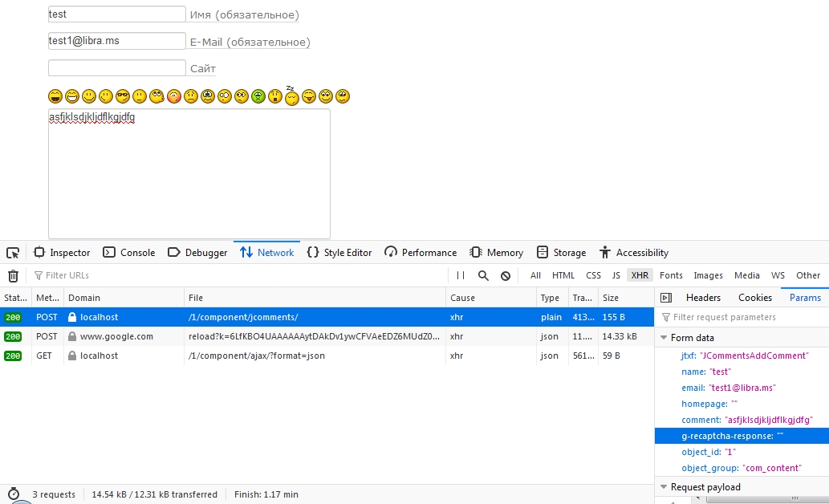
Task: Open the Performance tab
Action: 421,253
